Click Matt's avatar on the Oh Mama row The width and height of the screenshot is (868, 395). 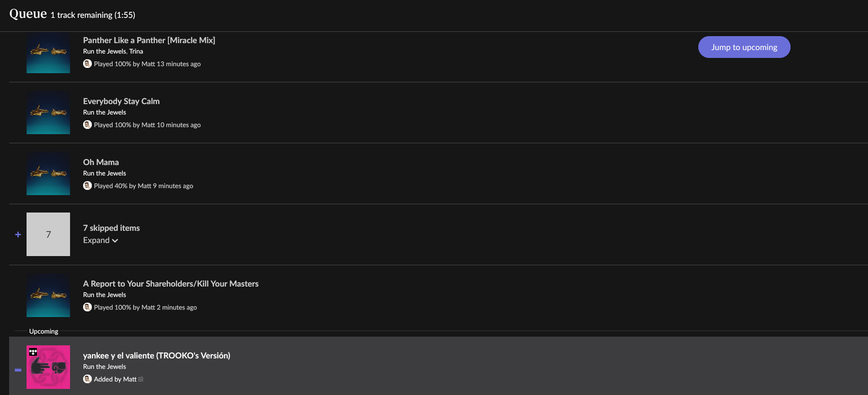point(87,186)
